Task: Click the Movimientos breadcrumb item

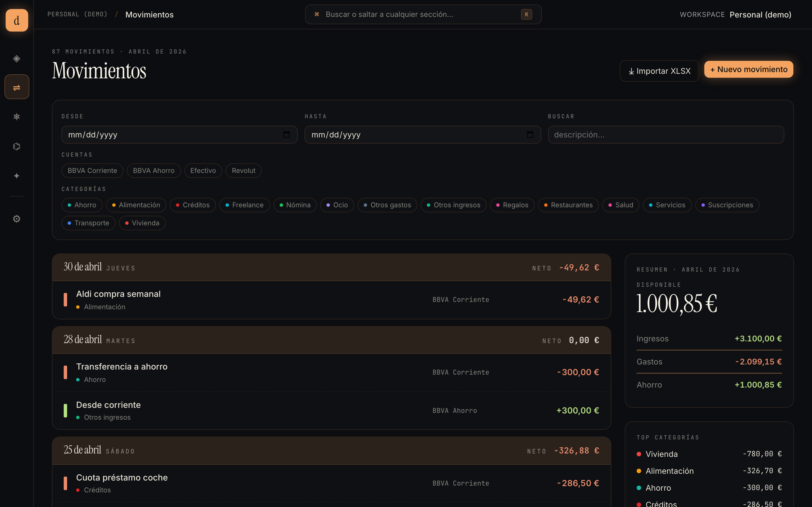Action: pos(149,15)
